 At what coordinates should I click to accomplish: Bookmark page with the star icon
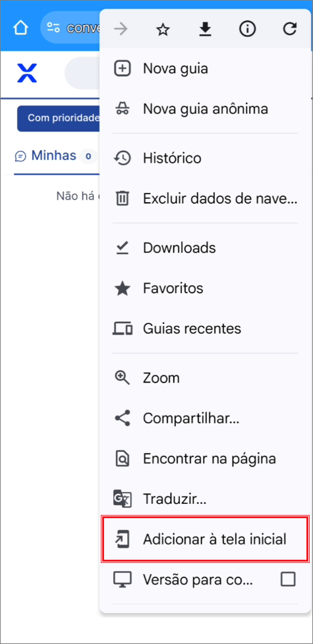pyautogui.click(x=163, y=29)
